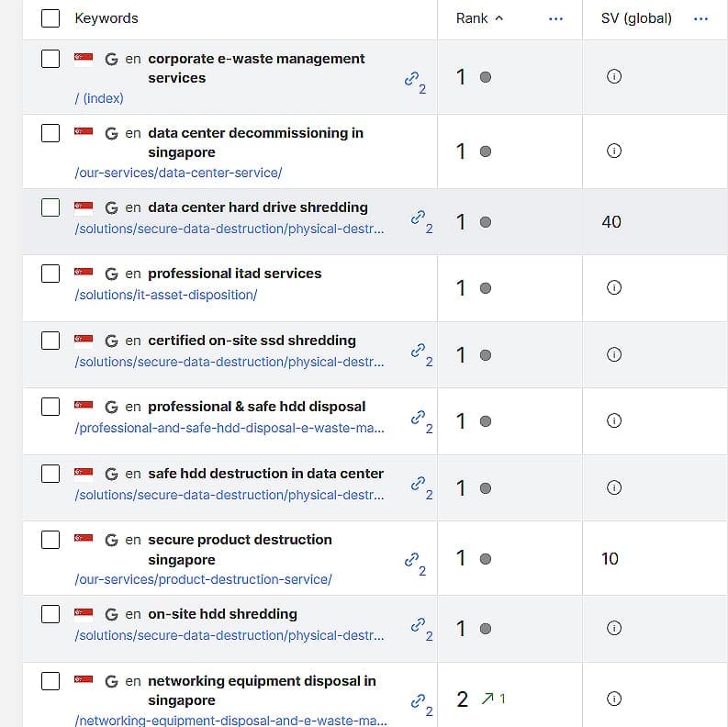Tick checkbox for professional itad services
Viewport: 728px width, 727px height.
50,274
